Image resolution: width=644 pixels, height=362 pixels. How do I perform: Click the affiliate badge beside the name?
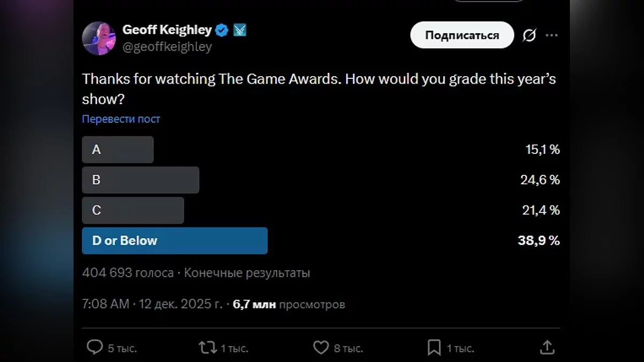pyautogui.click(x=239, y=30)
